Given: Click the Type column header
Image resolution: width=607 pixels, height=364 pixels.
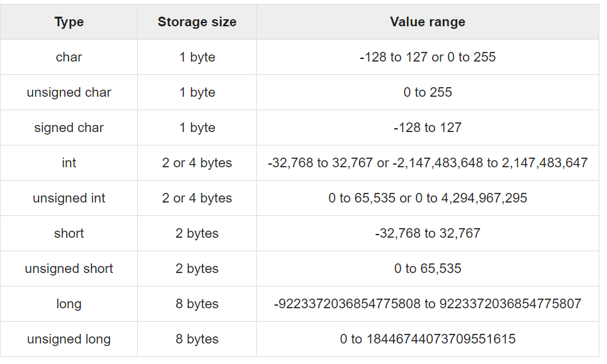Looking at the screenshot, I should (69, 22).
